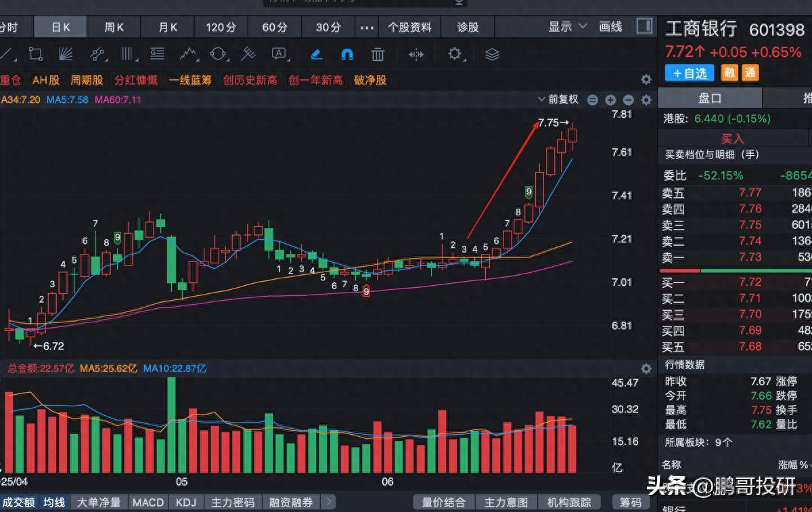Click the trash icon to delete drawings
This screenshot has height=512, width=812.
click(377, 56)
